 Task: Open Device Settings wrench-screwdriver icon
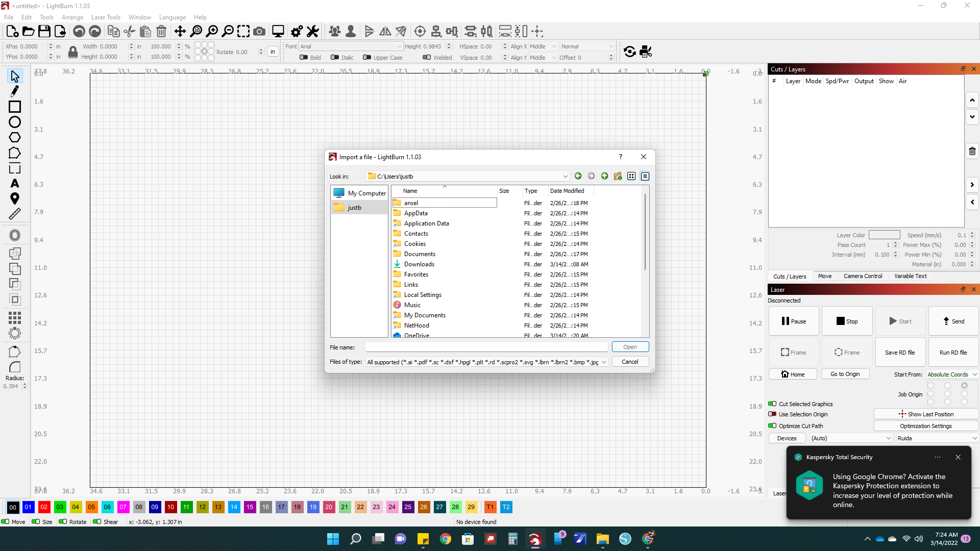click(313, 32)
